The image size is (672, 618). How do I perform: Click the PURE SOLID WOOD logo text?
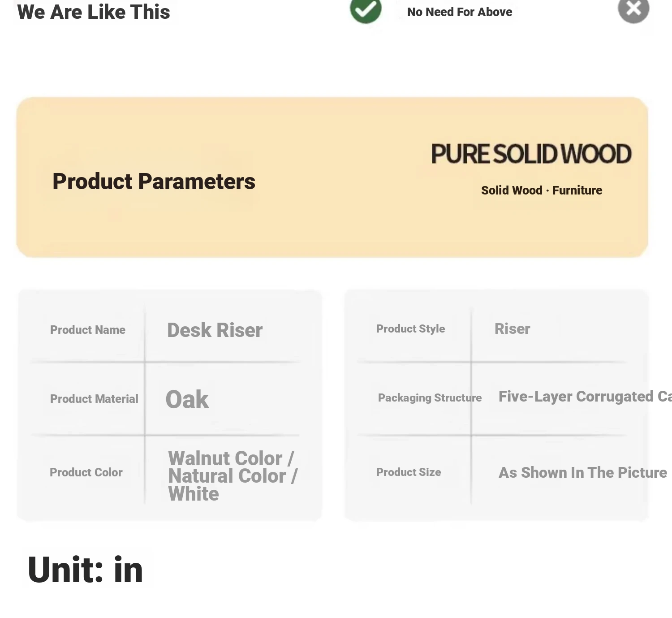pos(531,154)
